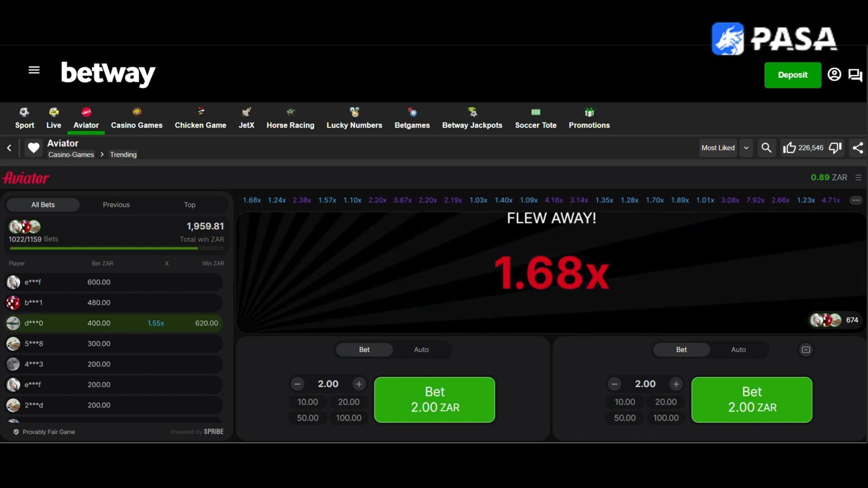
Task: Show full round history with ellipsis
Action: point(856,200)
